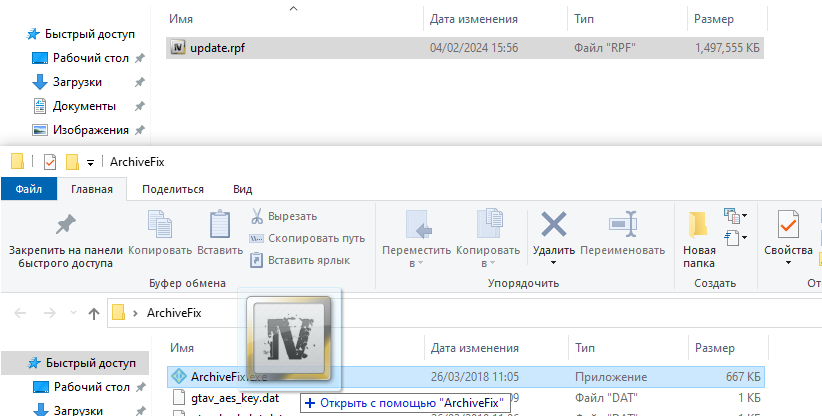Click the up one level arrow
The height and width of the screenshot is (416, 822).
tap(94, 313)
